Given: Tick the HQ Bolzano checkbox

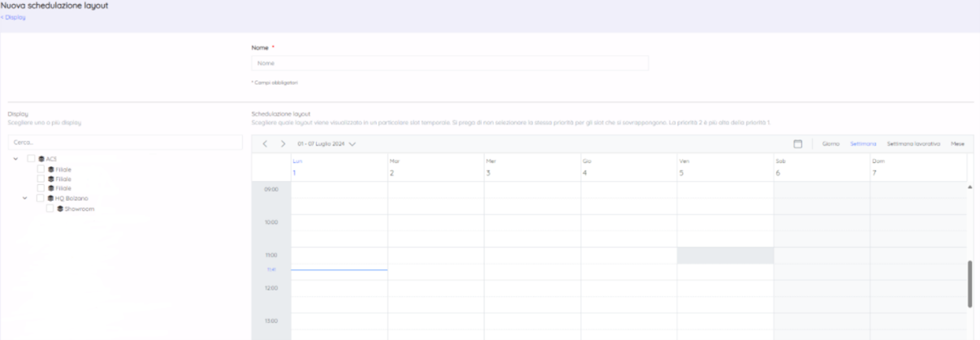Looking at the screenshot, I should [x=41, y=198].
